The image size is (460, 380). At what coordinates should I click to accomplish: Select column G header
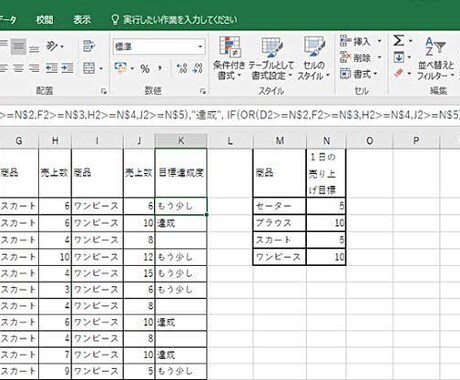pyautogui.click(x=19, y=141)
